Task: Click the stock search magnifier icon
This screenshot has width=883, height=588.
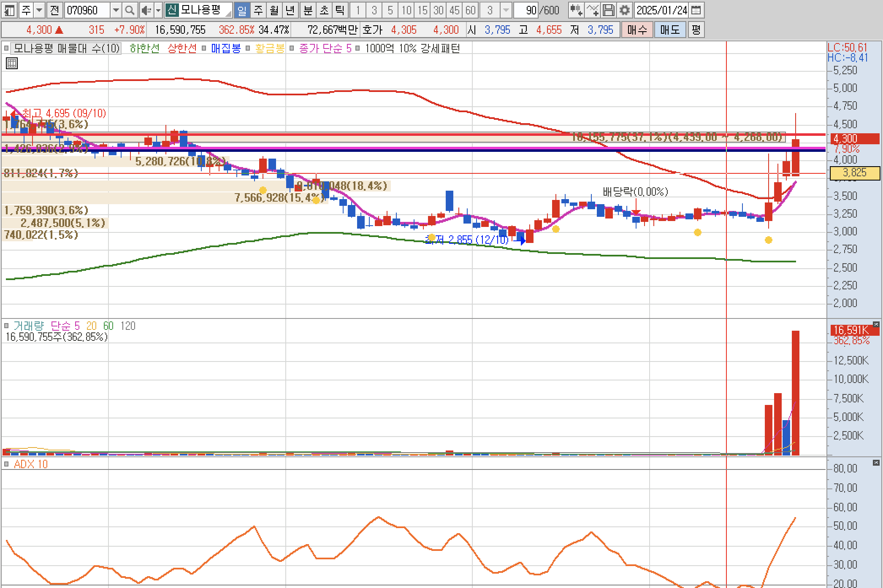Action: [x=130, y=10]
